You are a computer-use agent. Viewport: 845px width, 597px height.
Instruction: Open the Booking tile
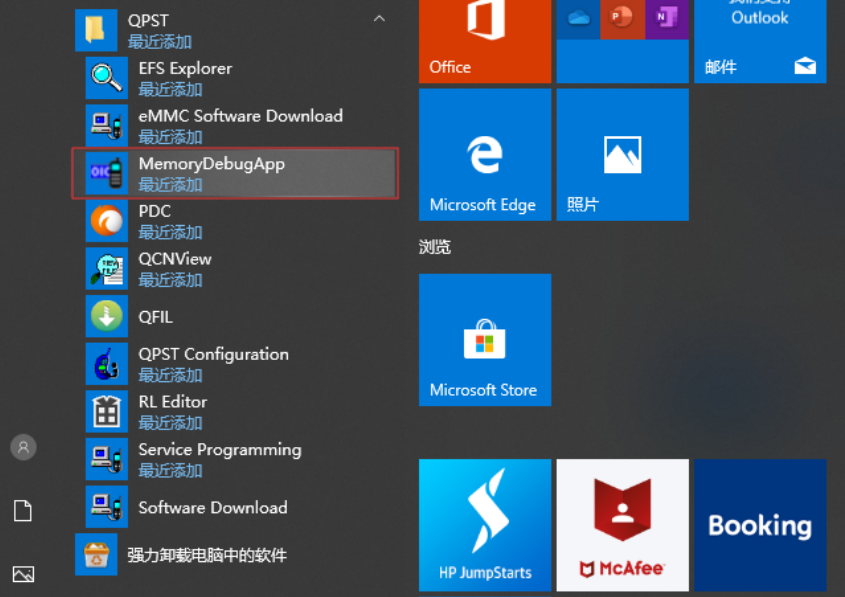[760, 525]
